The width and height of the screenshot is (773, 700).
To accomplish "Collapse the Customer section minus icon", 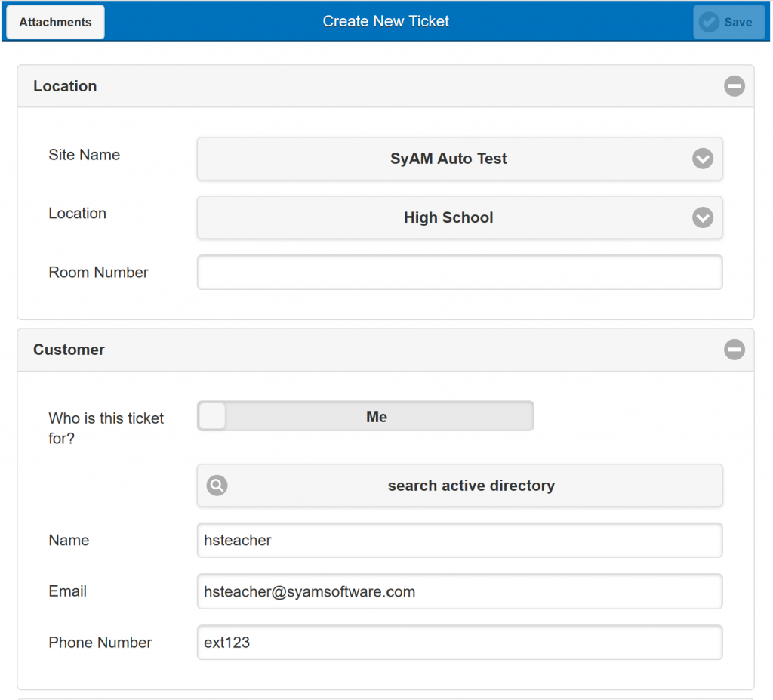I will pos(734,350).
